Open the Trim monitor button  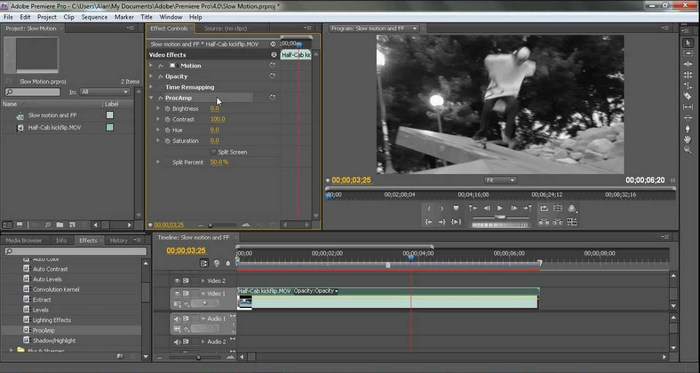point(572,221)
